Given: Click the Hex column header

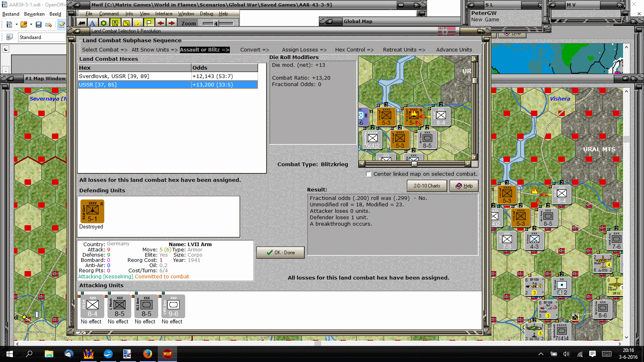Looking at the screenshot, I should (135, 68).
